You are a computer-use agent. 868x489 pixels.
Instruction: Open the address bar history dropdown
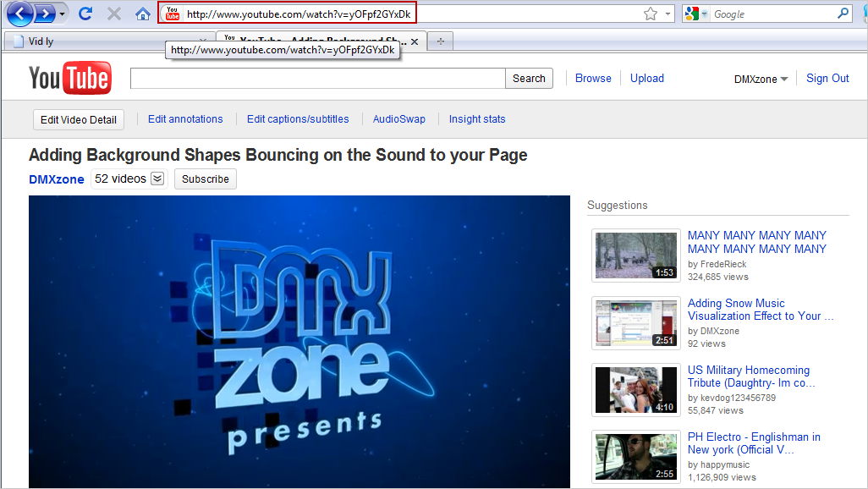tap(667, 14)
